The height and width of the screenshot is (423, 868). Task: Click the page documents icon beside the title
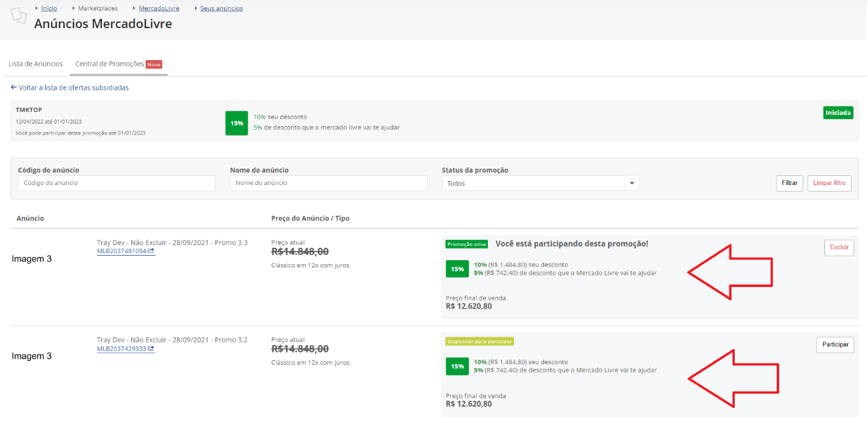19,16
